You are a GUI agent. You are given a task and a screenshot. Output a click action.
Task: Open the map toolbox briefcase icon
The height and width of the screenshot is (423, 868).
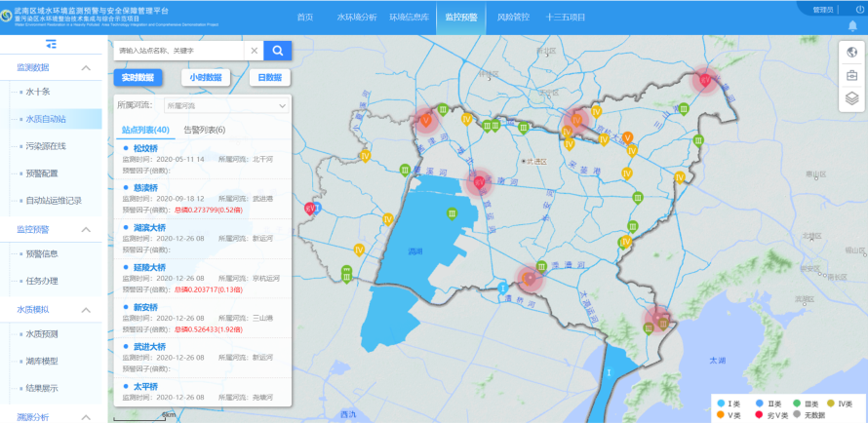point(852,76)
